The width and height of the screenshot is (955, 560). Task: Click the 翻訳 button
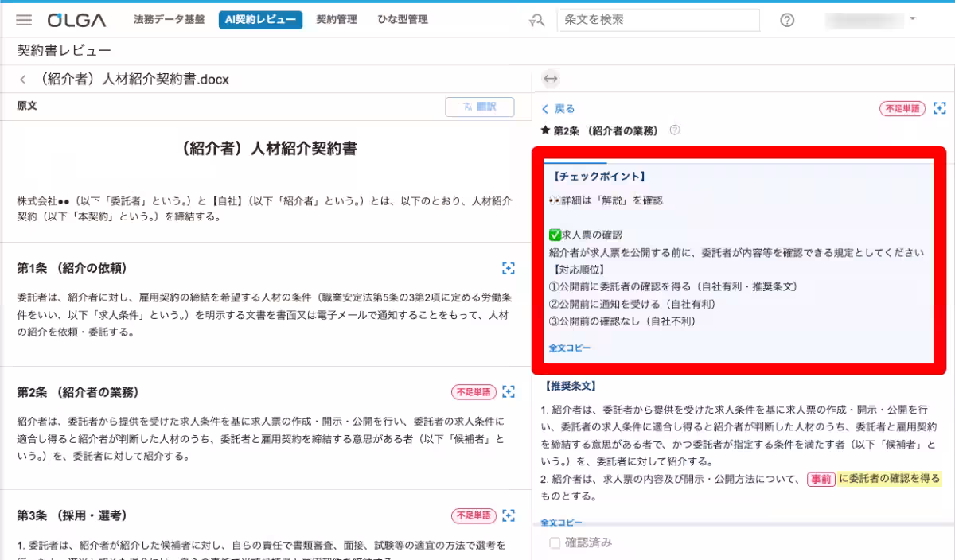click(x=479, y=107)
